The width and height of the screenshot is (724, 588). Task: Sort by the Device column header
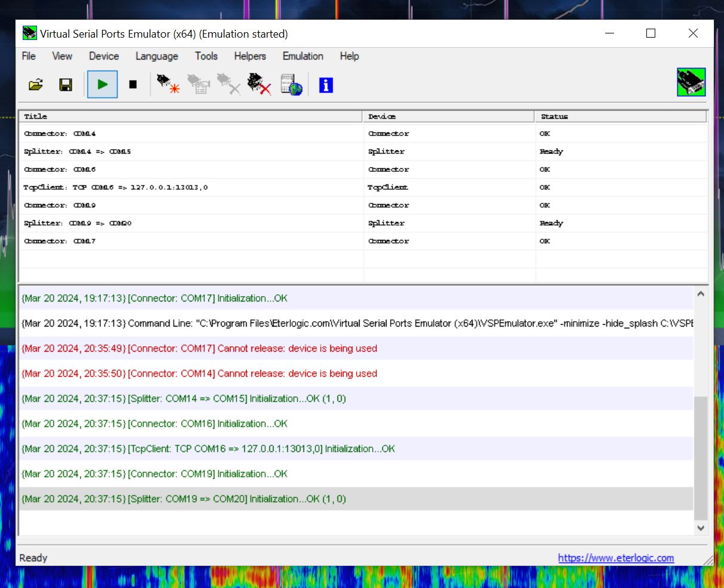(x=448, y=116)
